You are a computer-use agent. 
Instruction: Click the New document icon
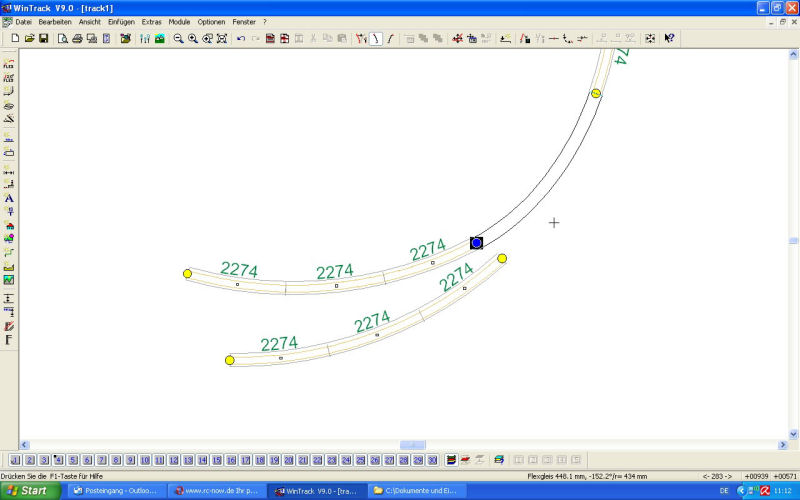pos(15,38)
